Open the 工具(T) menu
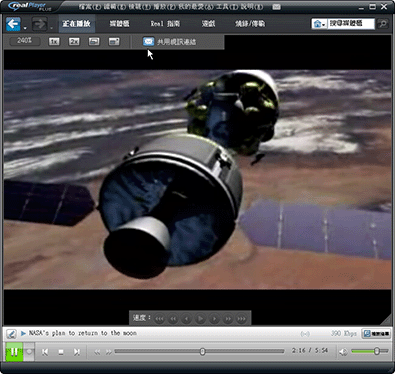This screenshot has height=374, width=395. pyautogui.click(x=227, y=6)
